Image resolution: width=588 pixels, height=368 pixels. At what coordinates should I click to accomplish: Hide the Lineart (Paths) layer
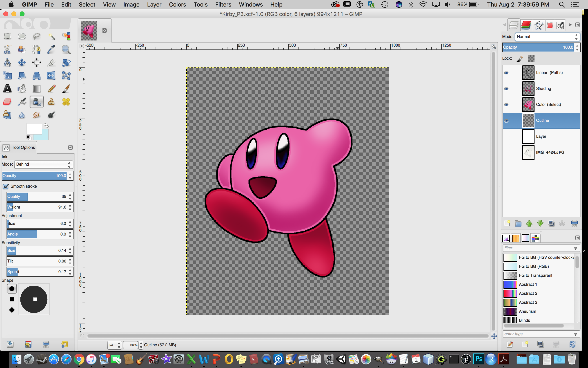click(506, 73)
